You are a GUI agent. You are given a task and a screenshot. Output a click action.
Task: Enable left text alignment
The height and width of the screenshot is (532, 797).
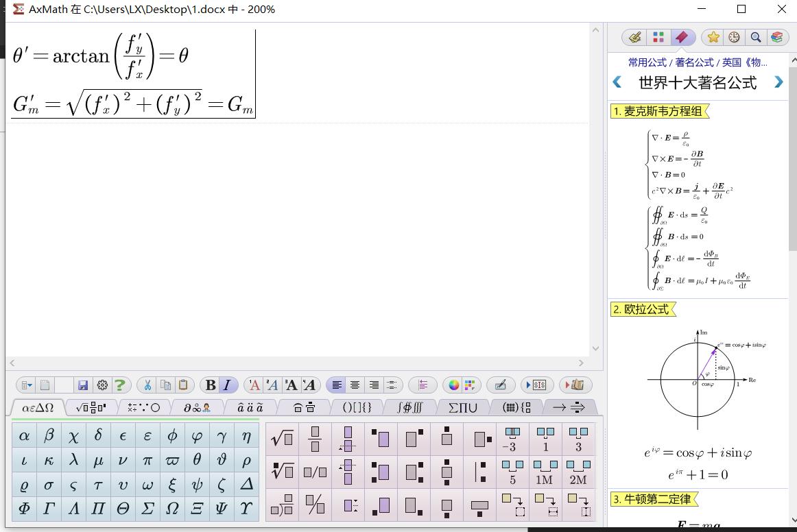pos(335,385)
